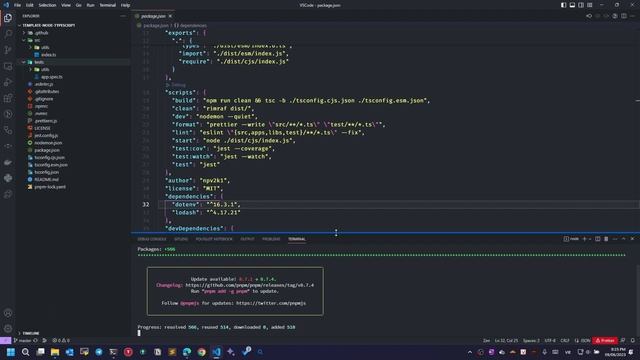640x360 pixels.
Task: Switch to the Output panel tab
Action: point(247,239)
